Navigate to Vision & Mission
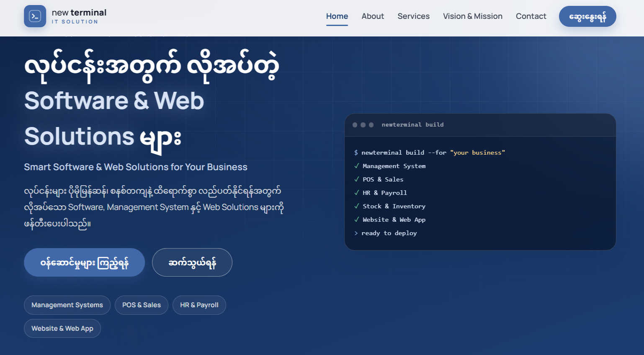 (x=473, y=16)
